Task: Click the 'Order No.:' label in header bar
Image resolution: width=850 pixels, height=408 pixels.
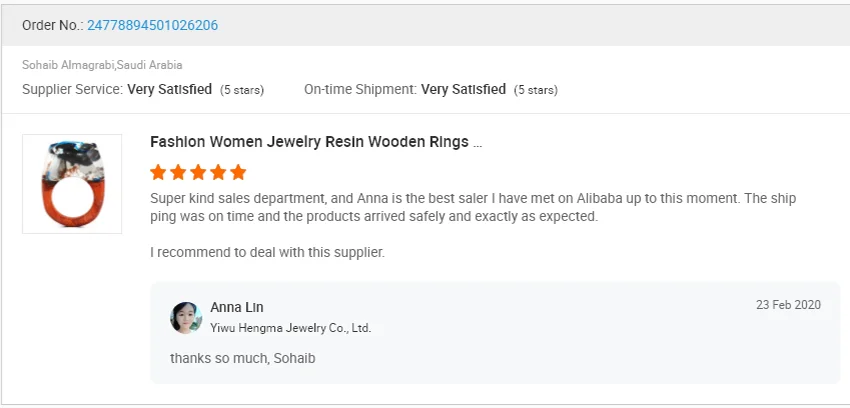Action: click(x=53, y=25)
